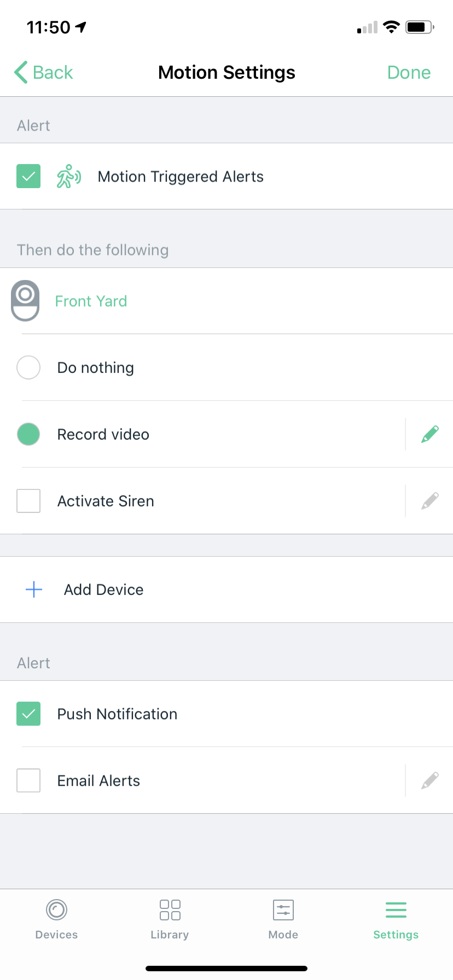Open the Front Yard device link
Viewport: 453px width, 980px height.
pos(91,301)
